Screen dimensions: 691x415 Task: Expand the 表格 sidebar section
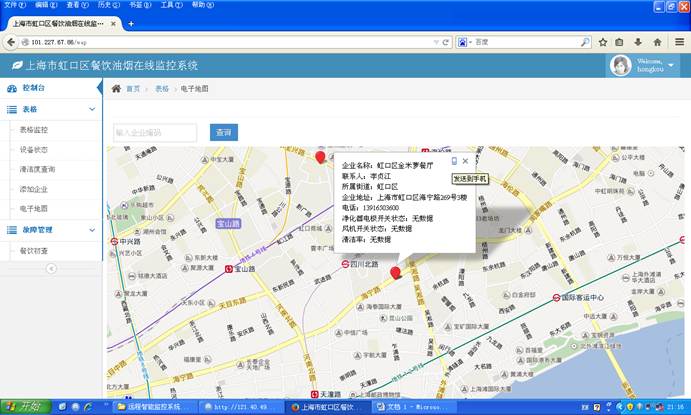(50, 109)
